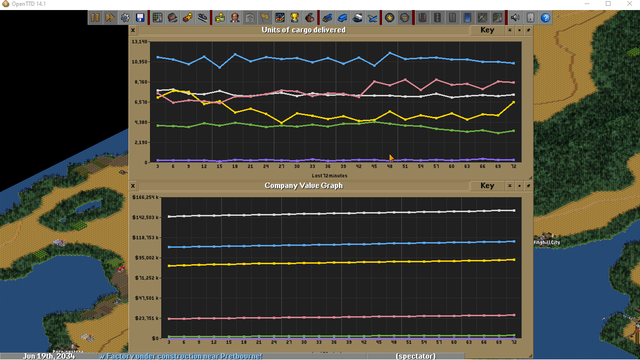The image size is (640, 360).
Task: Open the help question mark icon
Action: click(x=545, y=18)
